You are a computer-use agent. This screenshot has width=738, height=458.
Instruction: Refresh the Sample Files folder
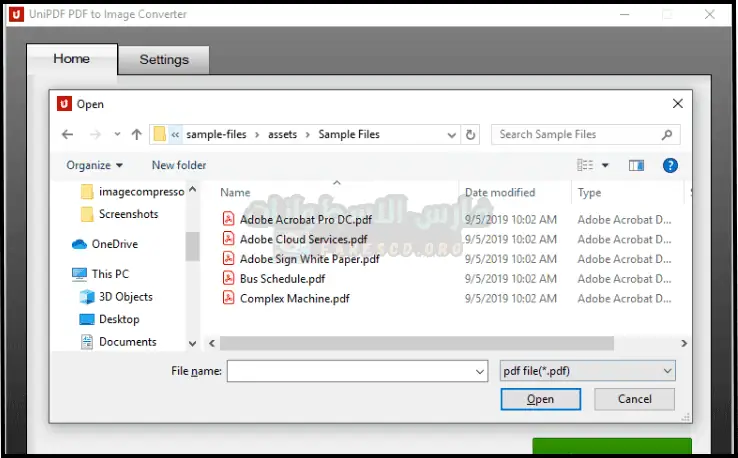tap(472, 134)
